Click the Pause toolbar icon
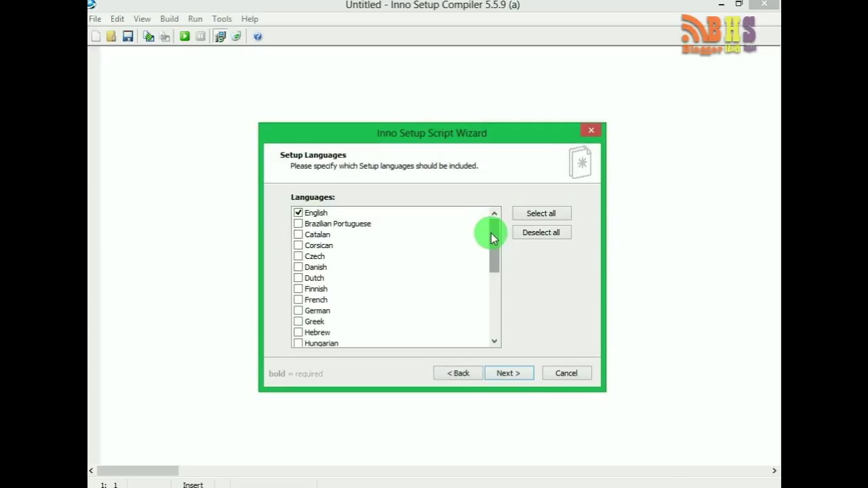This screenshot has height=488, width=868. coord(201,37)
